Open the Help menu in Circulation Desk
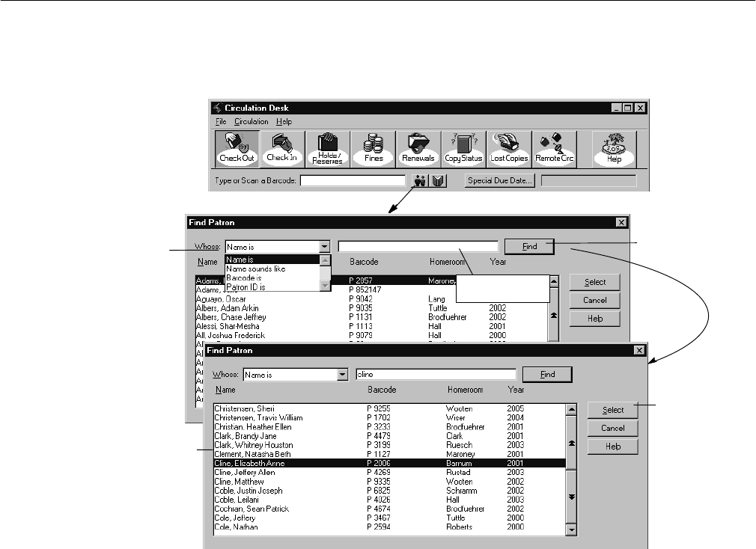The height and width of the screenshot is (549, 756). (x=284, y=121)
